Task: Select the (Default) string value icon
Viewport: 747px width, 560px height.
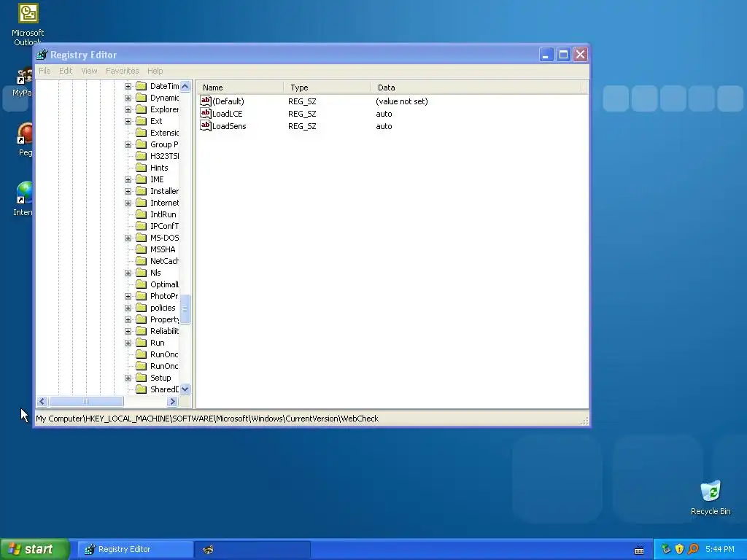Action: [205, 101]
